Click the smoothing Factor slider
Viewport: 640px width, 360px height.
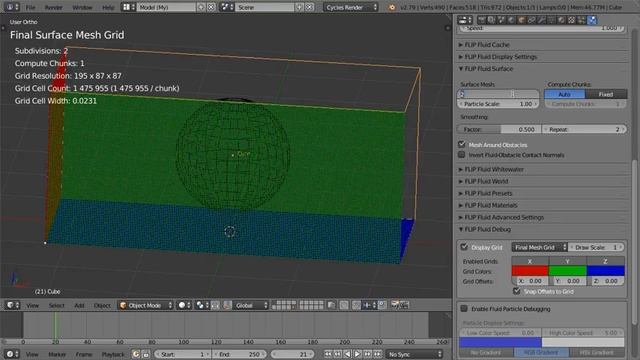499,129
